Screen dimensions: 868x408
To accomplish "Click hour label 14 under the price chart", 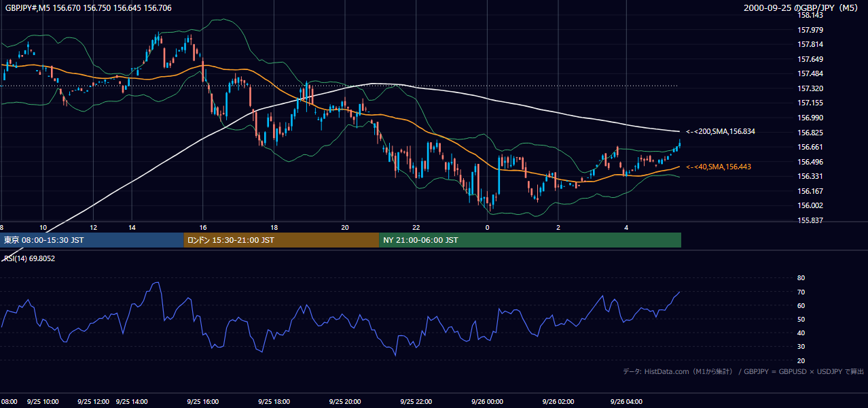I will [x=132, y=227].
